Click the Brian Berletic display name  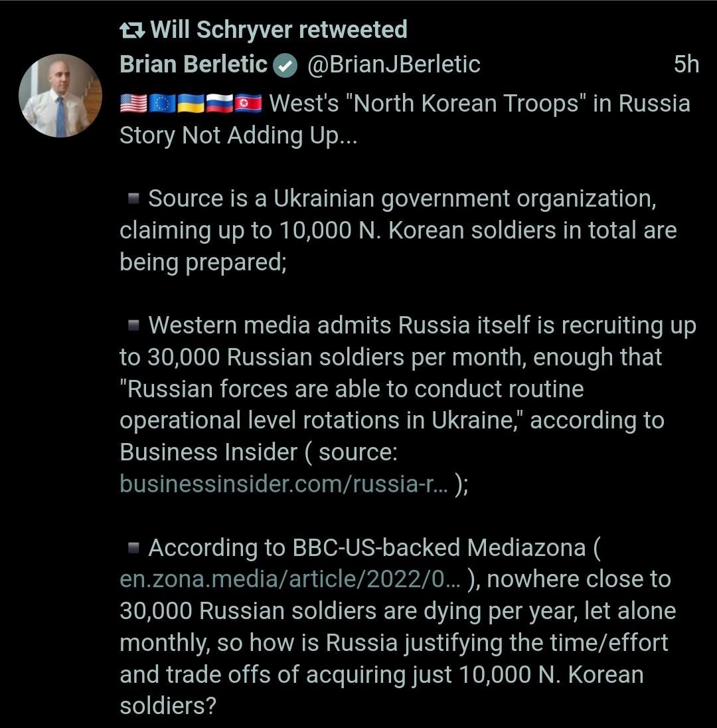pos(193,64)
